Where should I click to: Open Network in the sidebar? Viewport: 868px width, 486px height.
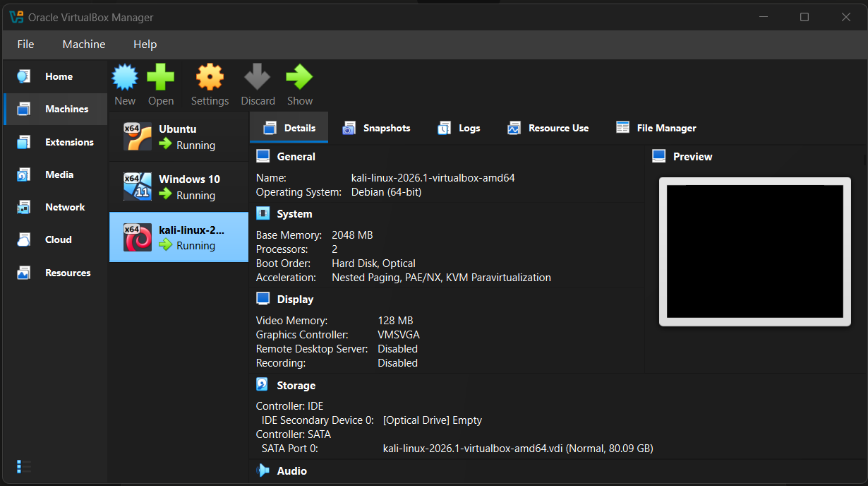tap(55, 207)
